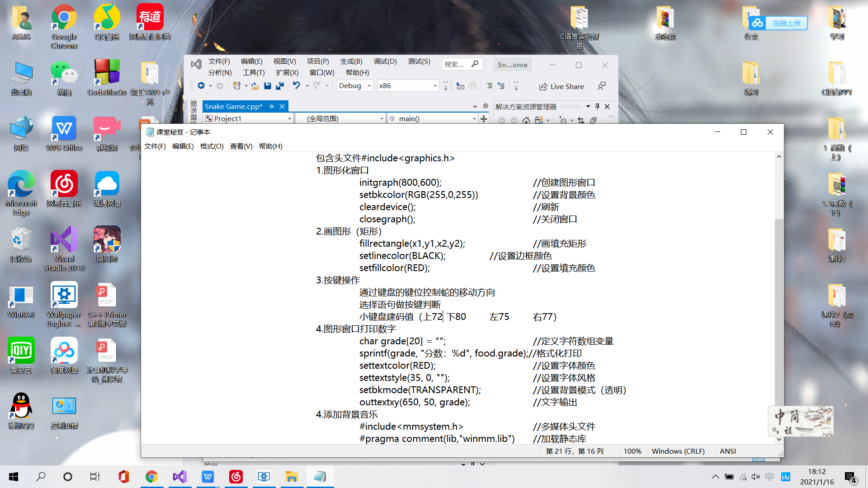Click the Save file icon in Visual Studio
868x488 pixels.
(268, 86)
